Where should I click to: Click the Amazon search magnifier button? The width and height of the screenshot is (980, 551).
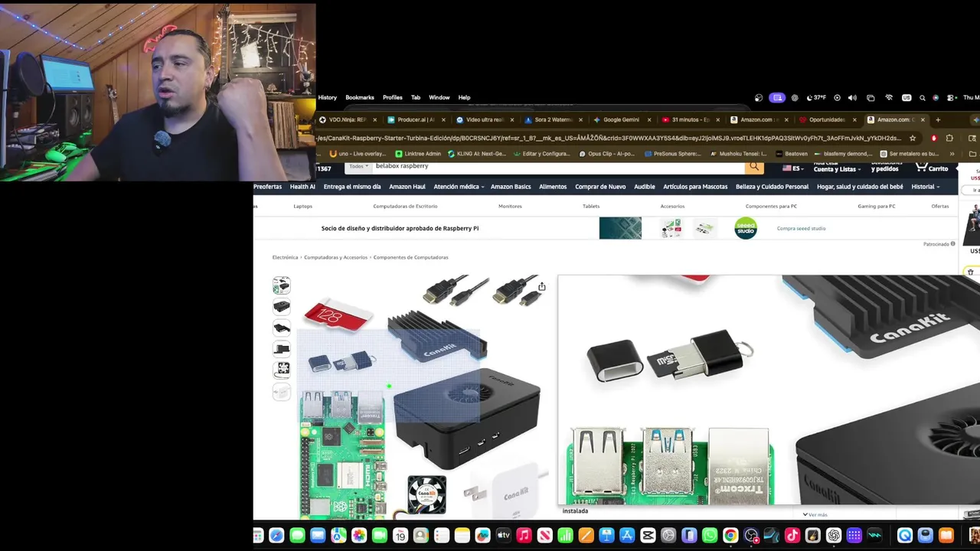pos(754,166)
